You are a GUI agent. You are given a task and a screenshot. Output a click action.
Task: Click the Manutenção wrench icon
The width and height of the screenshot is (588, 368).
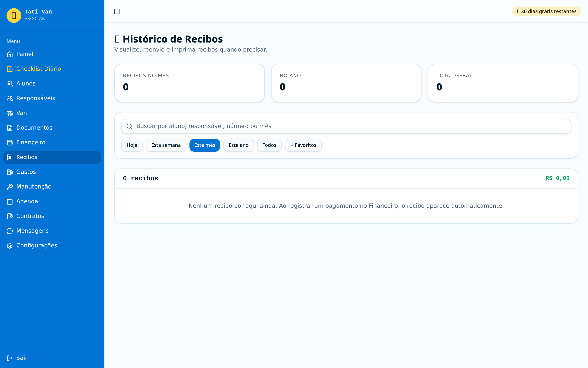pos(10,187)
